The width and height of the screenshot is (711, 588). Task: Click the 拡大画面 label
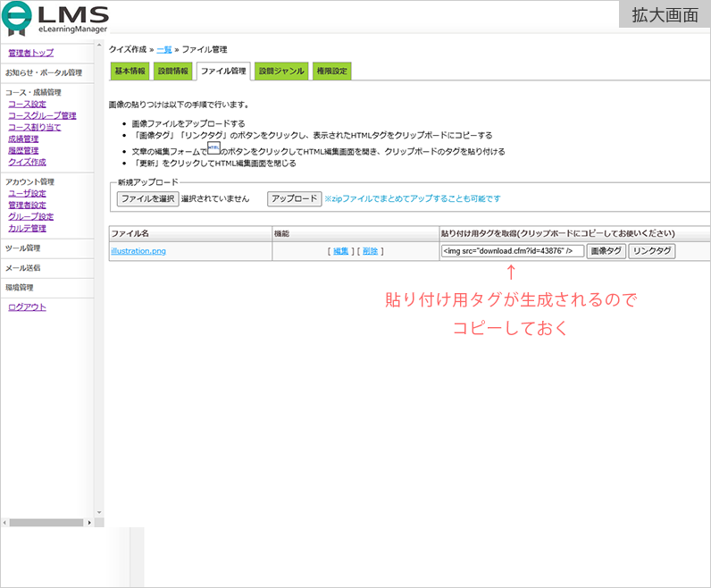click(x=665, y=15)
